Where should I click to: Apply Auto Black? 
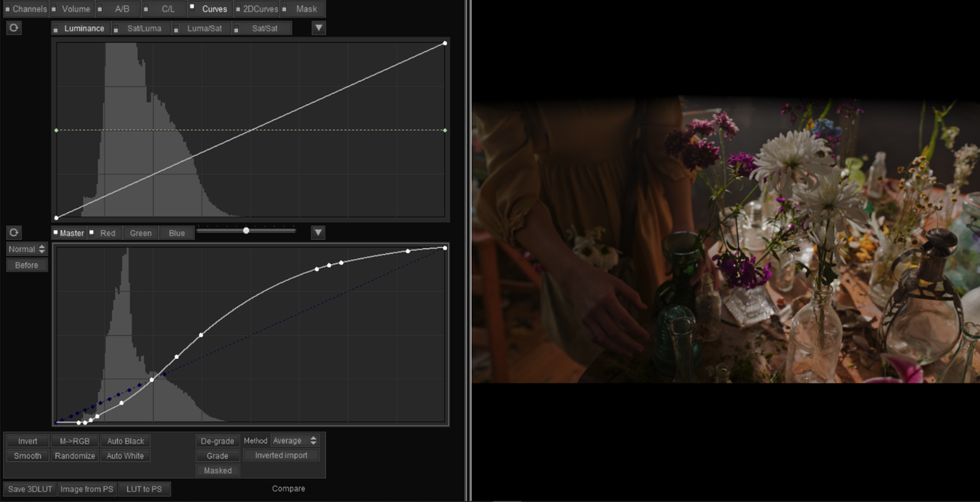coord(126,441)
